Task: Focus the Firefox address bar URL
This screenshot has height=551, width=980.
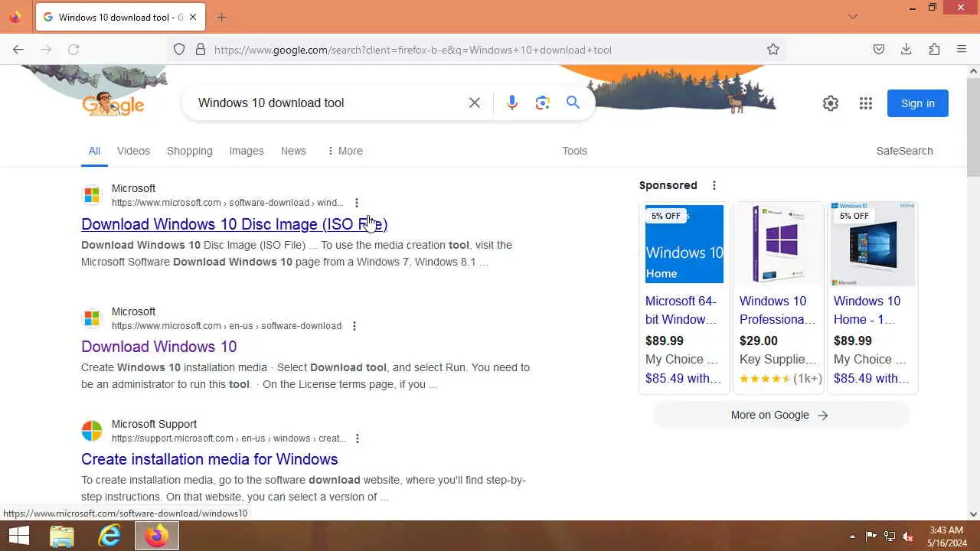Action: (475, 50)
